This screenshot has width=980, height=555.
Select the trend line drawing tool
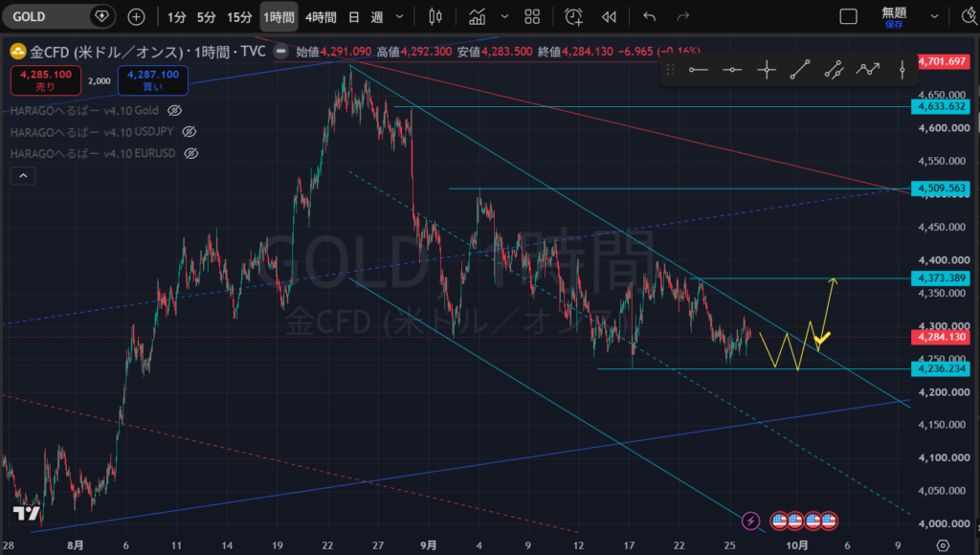click(799, 70)
